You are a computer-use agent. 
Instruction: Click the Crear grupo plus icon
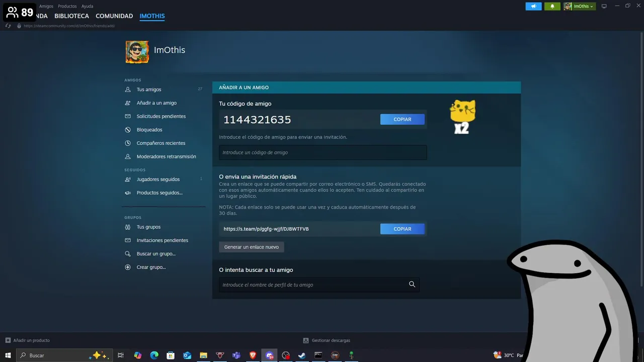[128, 267]
